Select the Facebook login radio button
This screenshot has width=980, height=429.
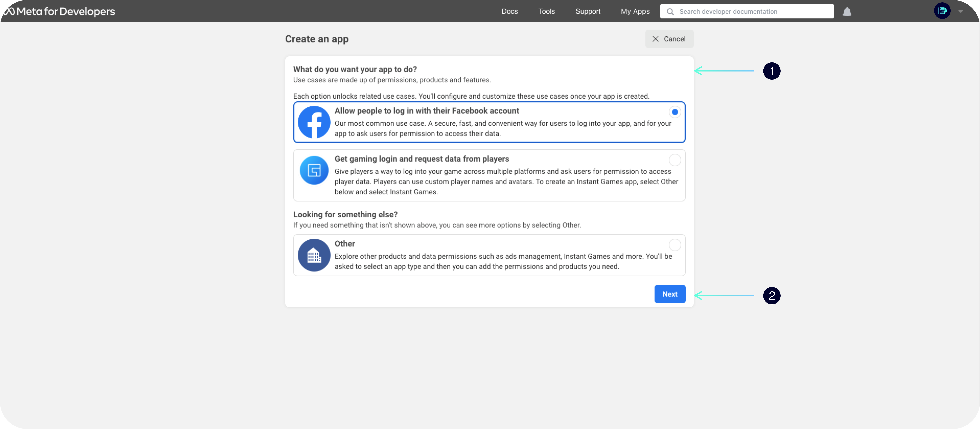click(x=674, y=112)
